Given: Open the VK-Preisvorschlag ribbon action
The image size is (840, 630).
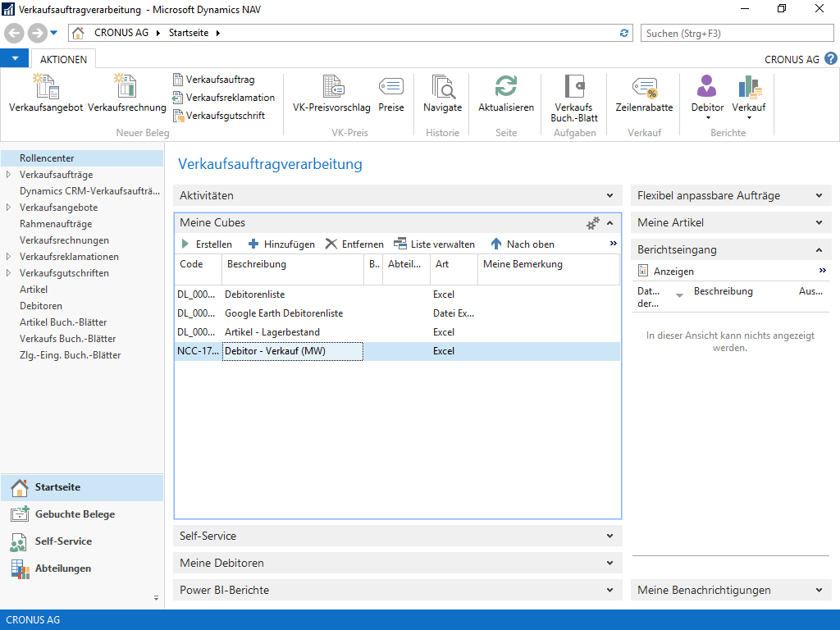Looking at the screenshot, I should [331, 94].
